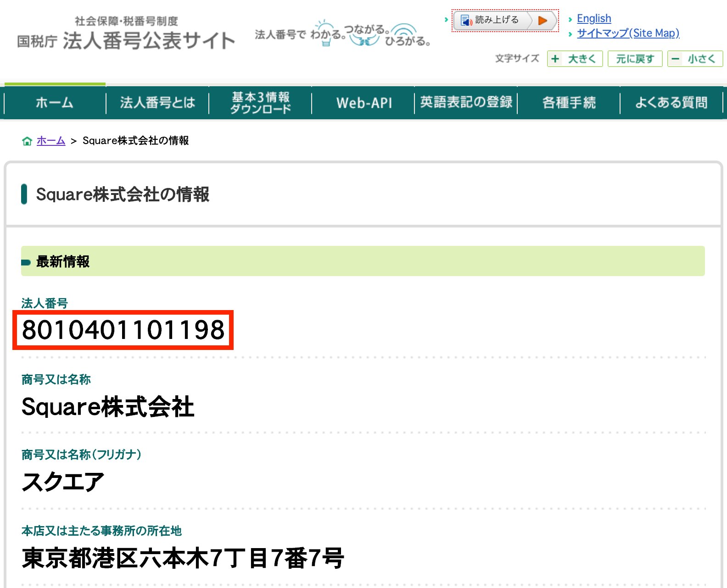The image size is (727, 588).
Task: Click the Square株式会社の情報 page heading
Action: [x=123, y=194]
